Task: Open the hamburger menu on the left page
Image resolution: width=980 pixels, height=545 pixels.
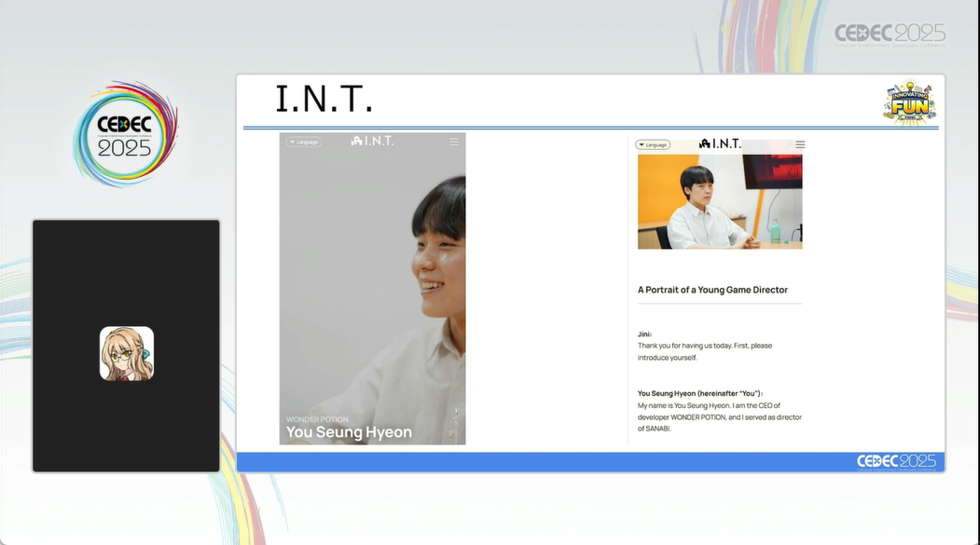Action: pyautogui.click(x=454, y=142)
